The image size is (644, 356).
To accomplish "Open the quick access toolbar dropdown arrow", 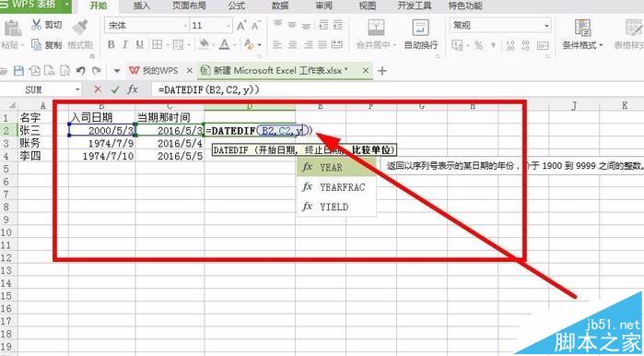I will pyautogui.click(x=117, y=71).
